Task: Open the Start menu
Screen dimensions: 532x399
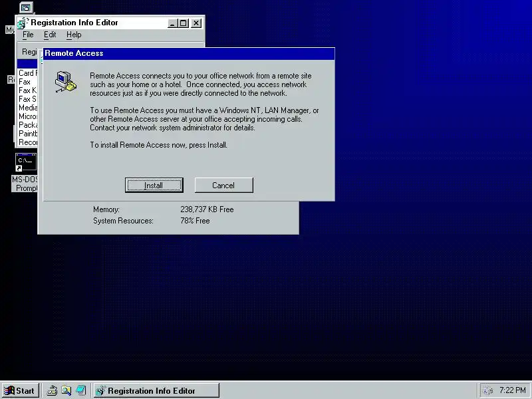Action: 20,391
